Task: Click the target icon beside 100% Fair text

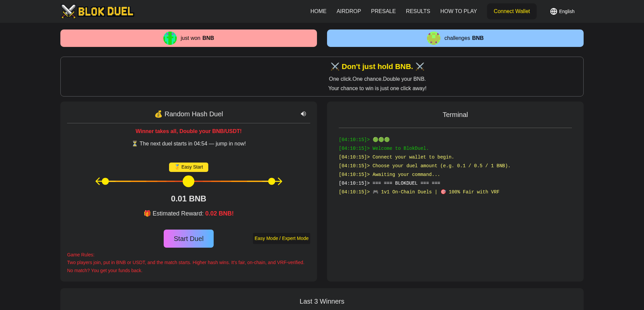Action: pyautogui.click(x=443, y=192)
